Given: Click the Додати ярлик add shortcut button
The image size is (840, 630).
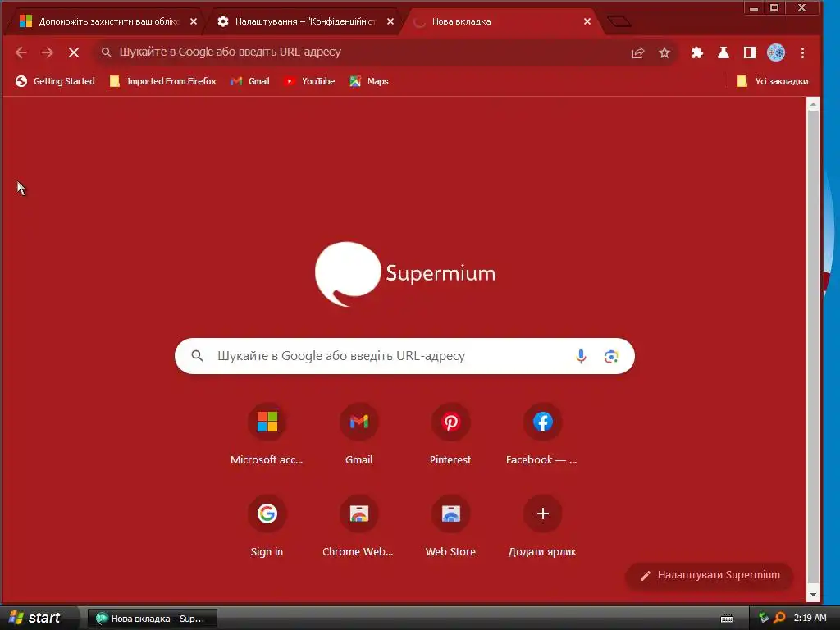Looking at the screenshot, I should (542, 527).
